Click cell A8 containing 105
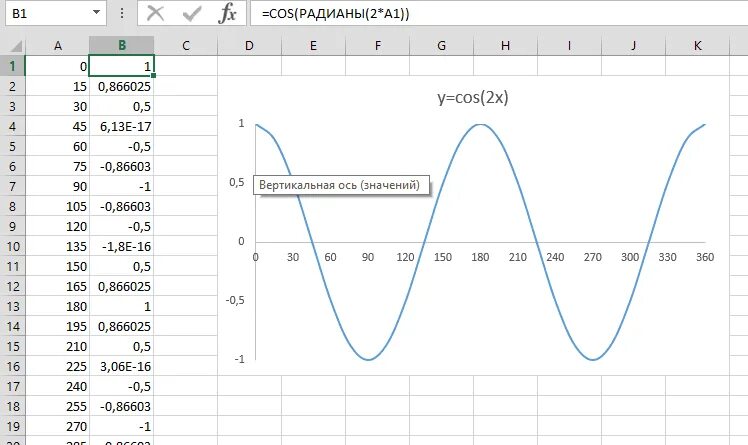The height and width of the screenshot is (445, 748). [x=57, y=206]
